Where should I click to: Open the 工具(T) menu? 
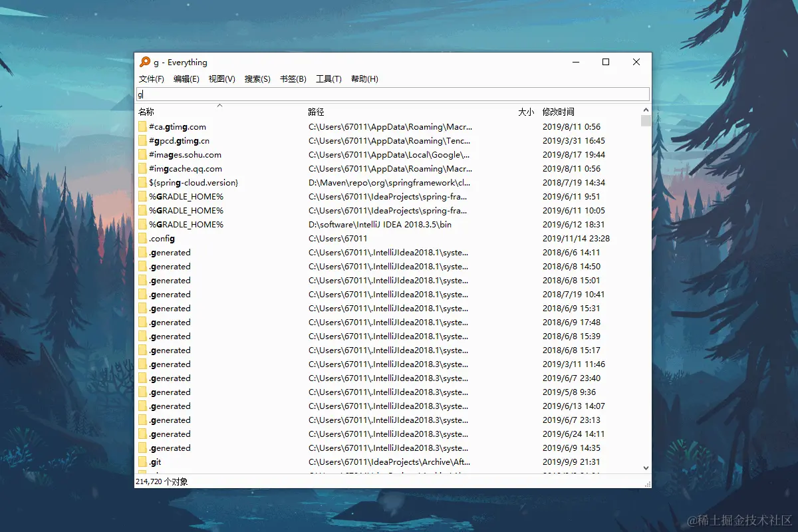[329, 78]
